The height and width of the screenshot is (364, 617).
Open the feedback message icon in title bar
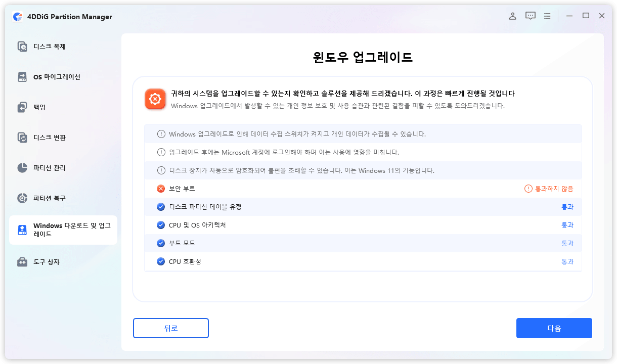tap(530, 16)
